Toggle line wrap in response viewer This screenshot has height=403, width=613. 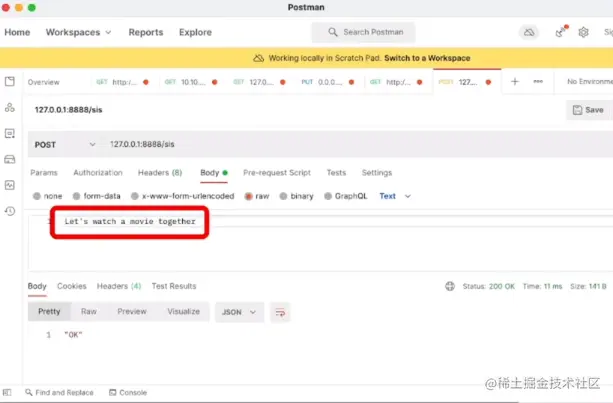pyautogui.click(x=280, y=312)
